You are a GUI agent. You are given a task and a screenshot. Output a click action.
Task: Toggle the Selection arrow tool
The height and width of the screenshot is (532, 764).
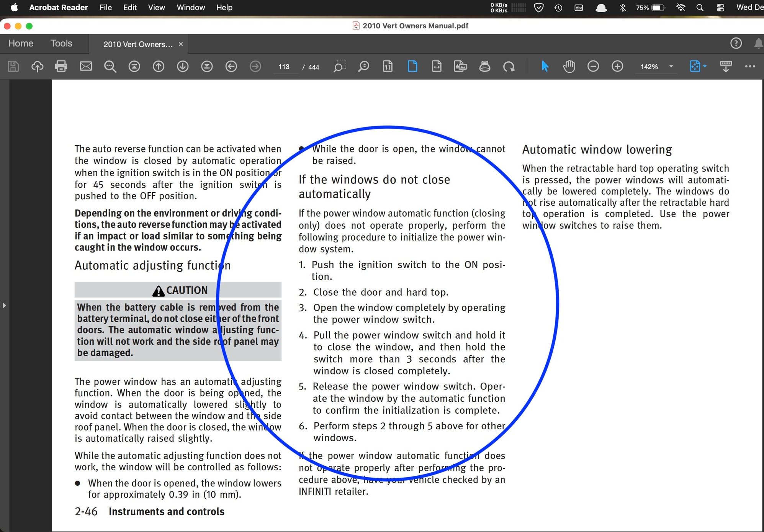[x=545, y=66]
